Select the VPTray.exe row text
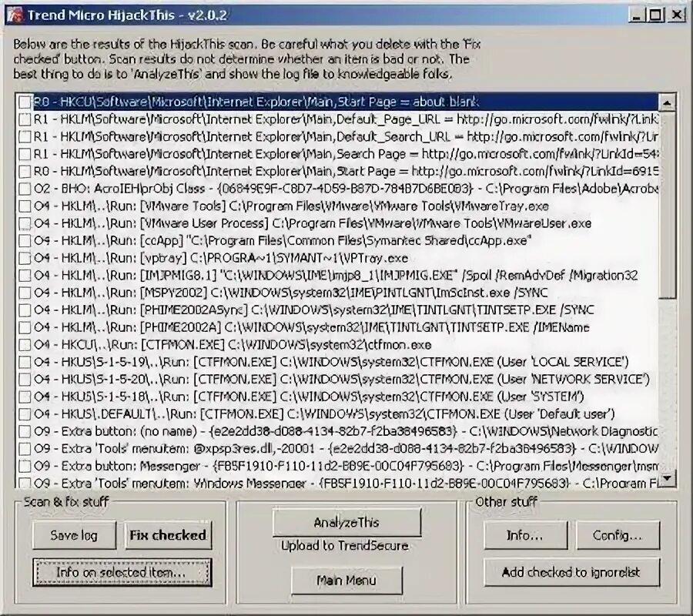 click(220, 258)
